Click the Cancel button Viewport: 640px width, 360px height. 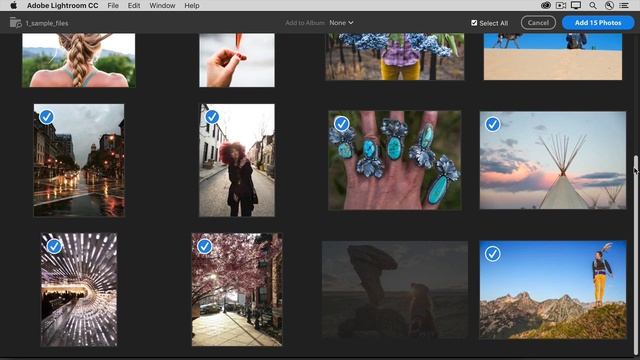point(538,23)
